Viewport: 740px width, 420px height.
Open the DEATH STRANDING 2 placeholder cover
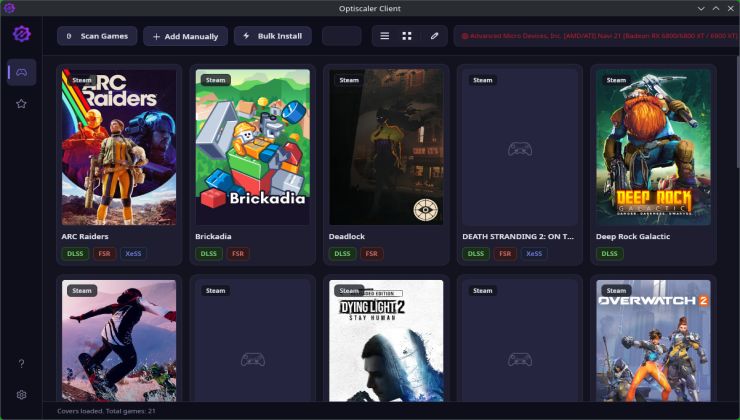(520, 147)
